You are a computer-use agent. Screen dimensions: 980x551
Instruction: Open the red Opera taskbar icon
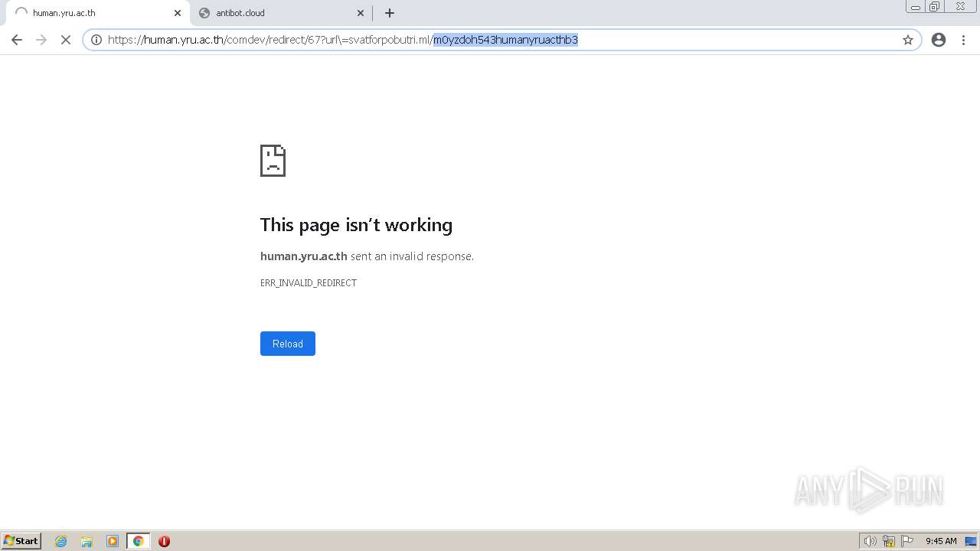[164, 541]
